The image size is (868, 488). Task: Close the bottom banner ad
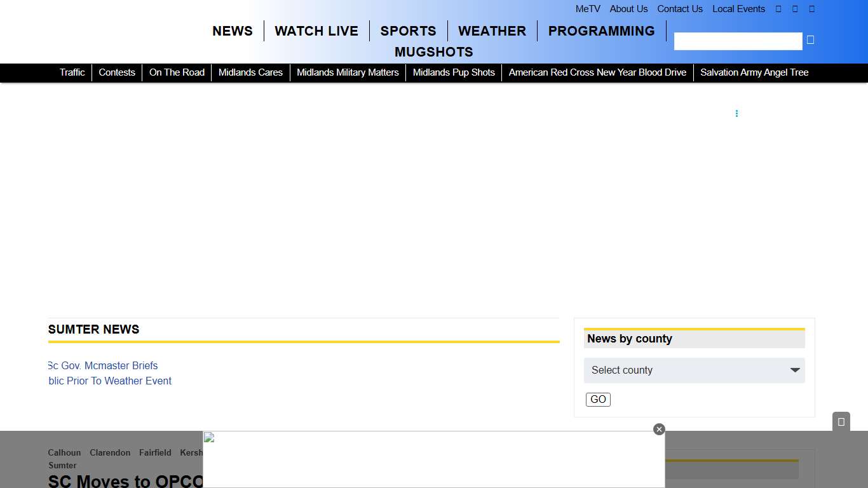659,430
